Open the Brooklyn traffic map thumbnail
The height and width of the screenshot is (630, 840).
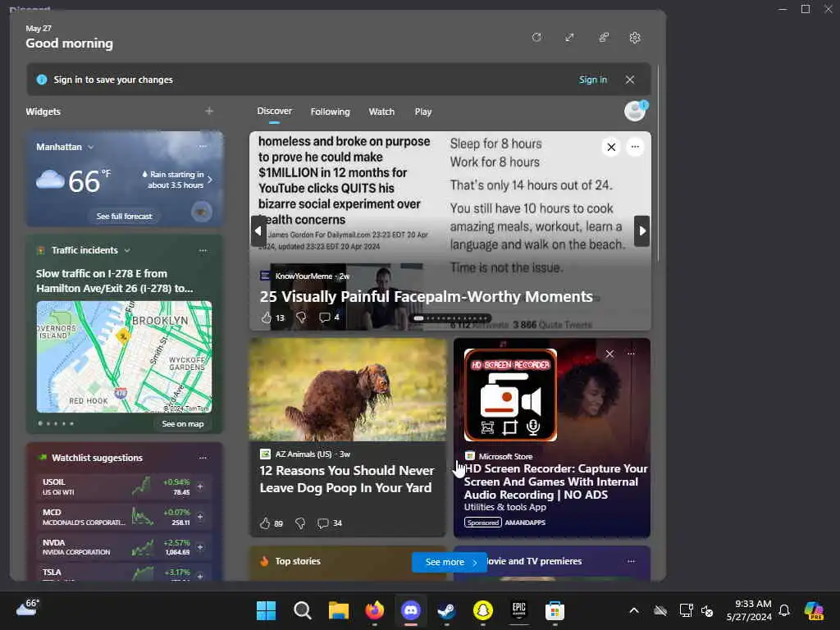tap(124, 357)
